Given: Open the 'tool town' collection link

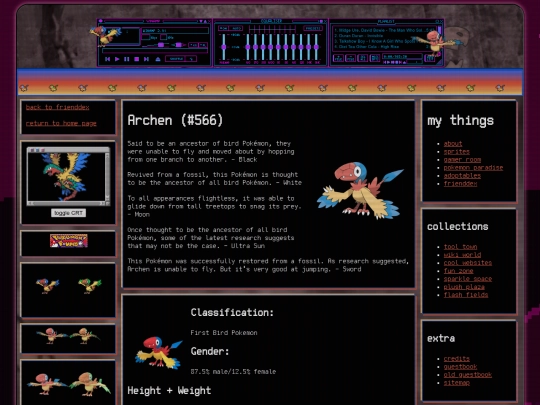Looking at the screenshot, I should 460,247.
